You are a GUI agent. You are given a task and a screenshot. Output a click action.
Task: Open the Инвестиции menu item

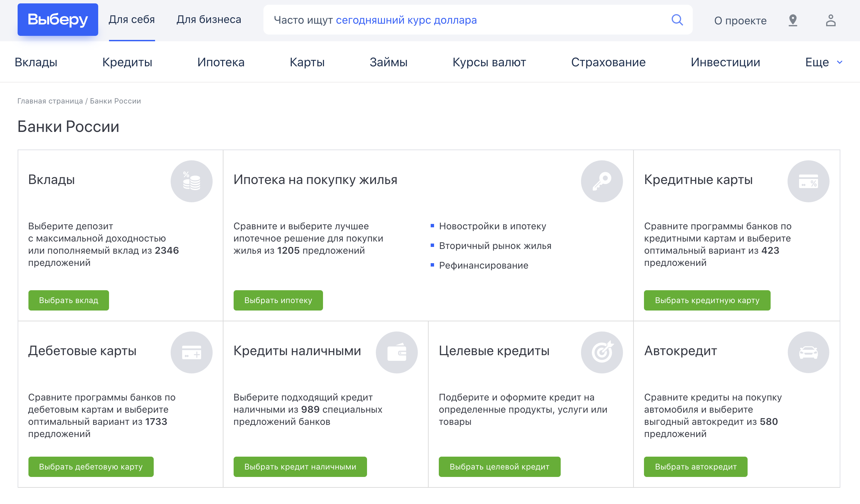coord(725,62)
